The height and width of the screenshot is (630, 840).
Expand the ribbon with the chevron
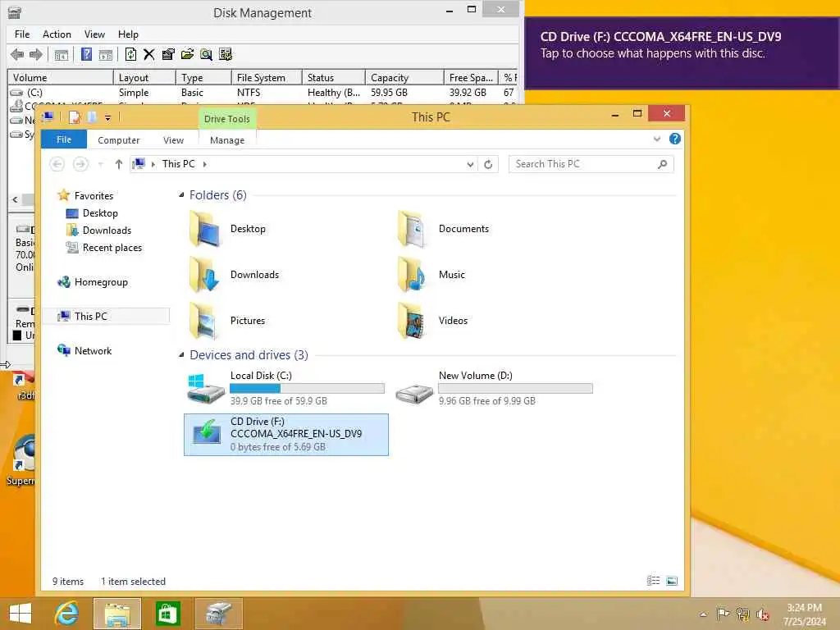657,139
